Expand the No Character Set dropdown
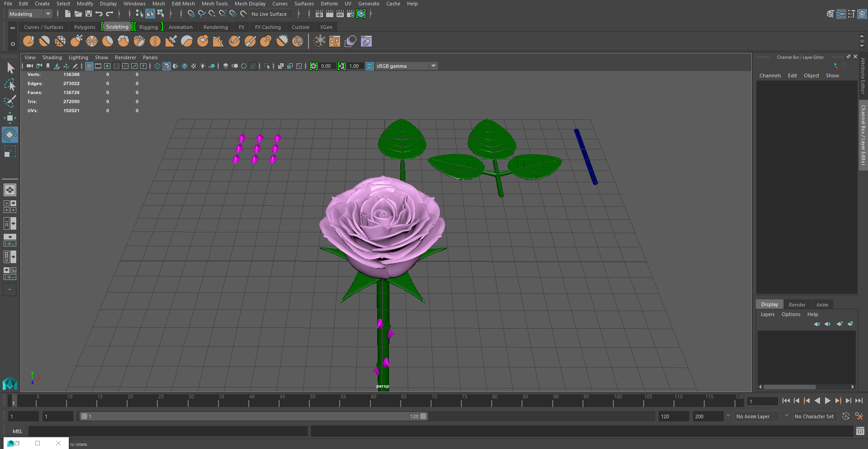The height and width of the screenshot is (449, 868). click(x=787, y=416)
